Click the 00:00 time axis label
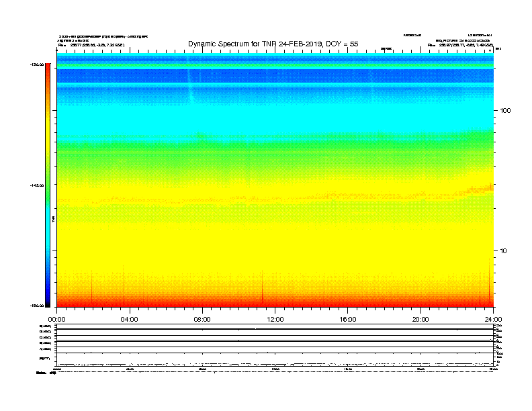The height and width of the screenshot is (411, 532). pyautogui.click(x=56, y=320)
